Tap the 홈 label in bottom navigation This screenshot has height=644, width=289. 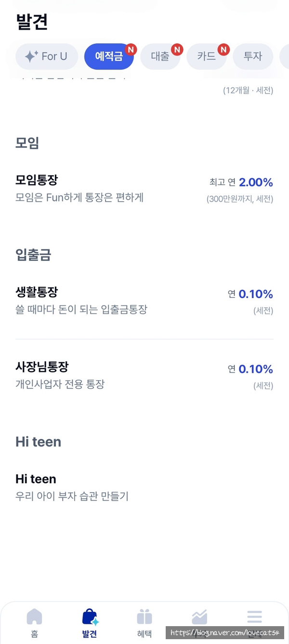pyautogui.click(x=34, y=634)
